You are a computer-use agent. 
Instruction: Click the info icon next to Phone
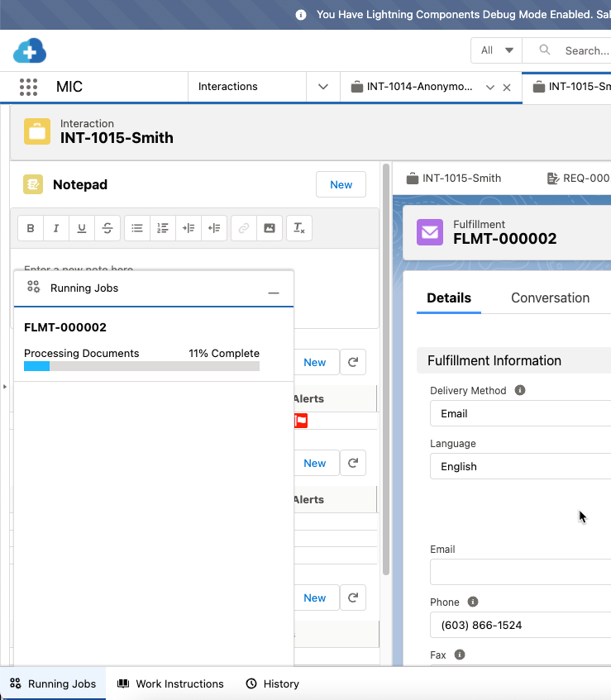(x=472, y=602)
